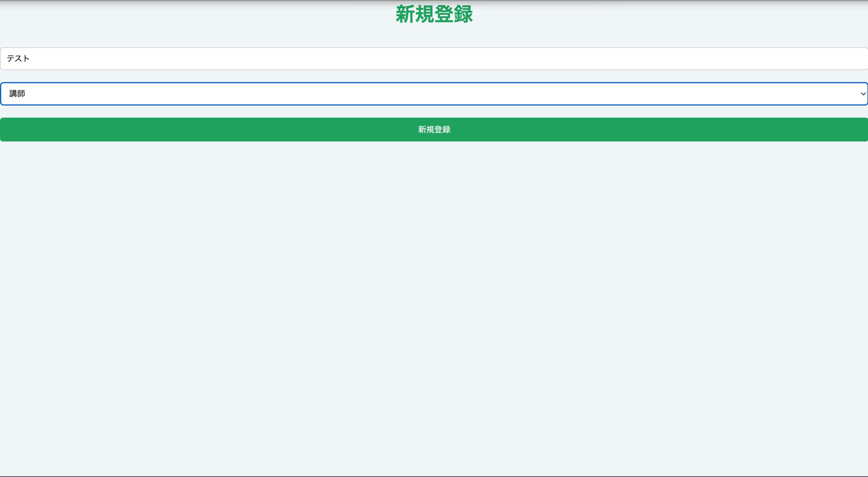Click the green registration bar's text

pyautogui.click(x=434, y=130)
